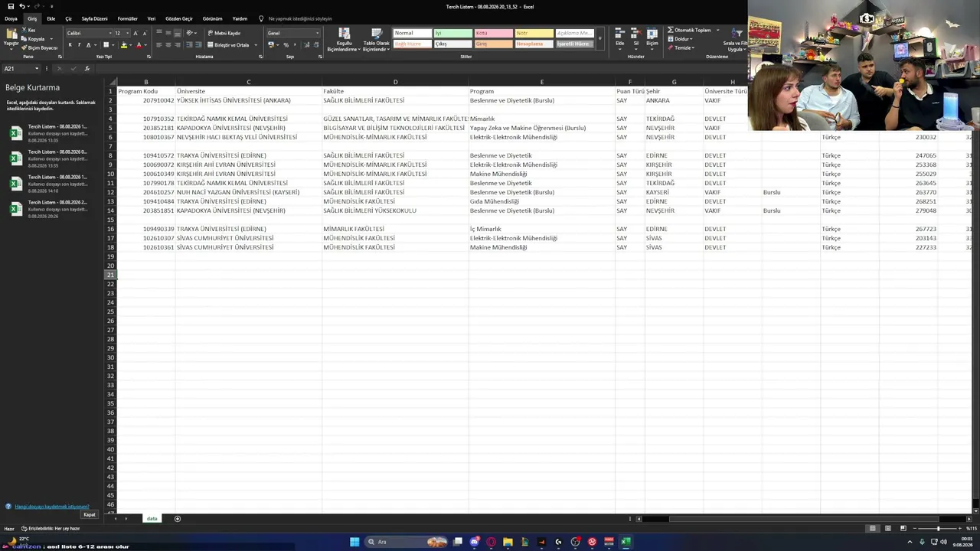This screenshot has height=551, width=980.
Task: Switch to the Gözden Geçir tab
Action: 179,18
